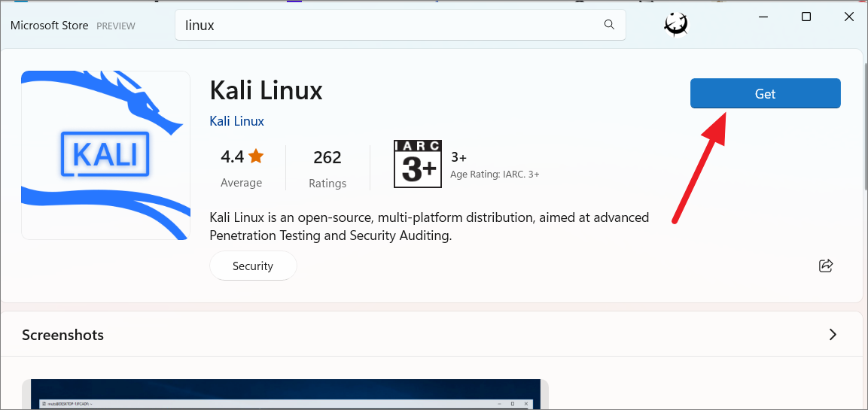Click the Share icon
This screenshot has height=410, width=868.
click(x=825, y=266)
